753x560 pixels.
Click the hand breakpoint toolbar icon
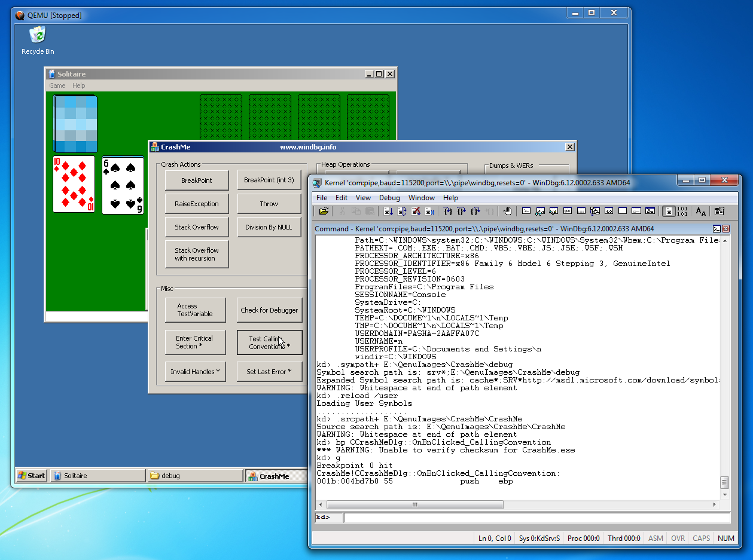click(x=508, y=211)
